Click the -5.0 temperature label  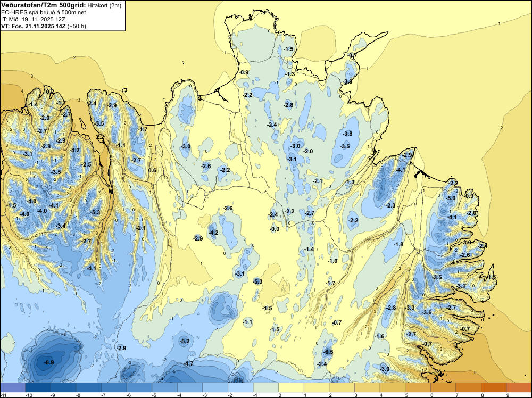point(451,198)
